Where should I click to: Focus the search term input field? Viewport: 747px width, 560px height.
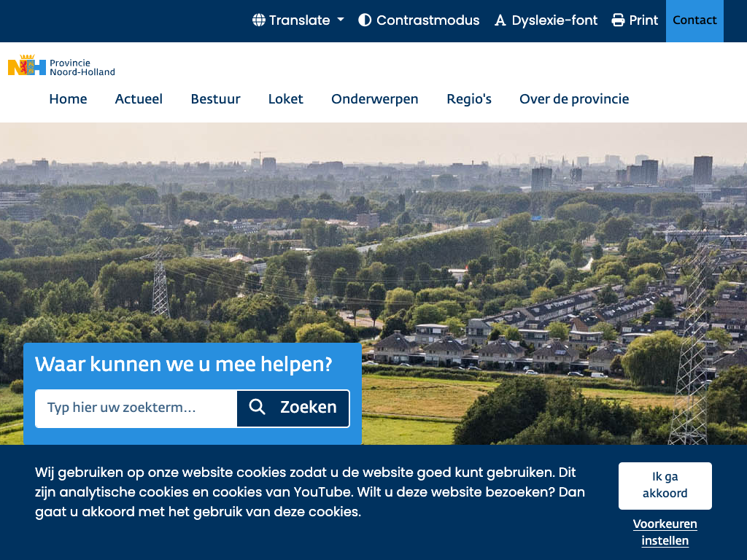136,408
